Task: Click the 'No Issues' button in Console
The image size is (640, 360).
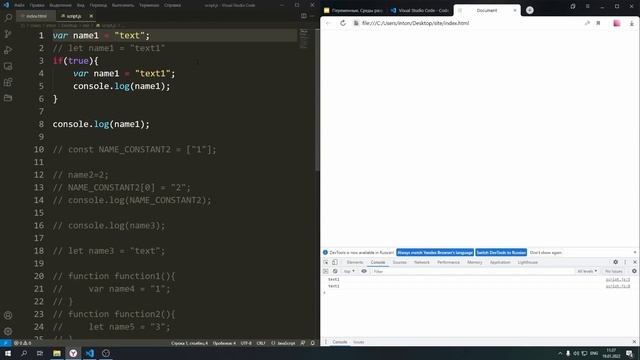Action: point(613,271)
